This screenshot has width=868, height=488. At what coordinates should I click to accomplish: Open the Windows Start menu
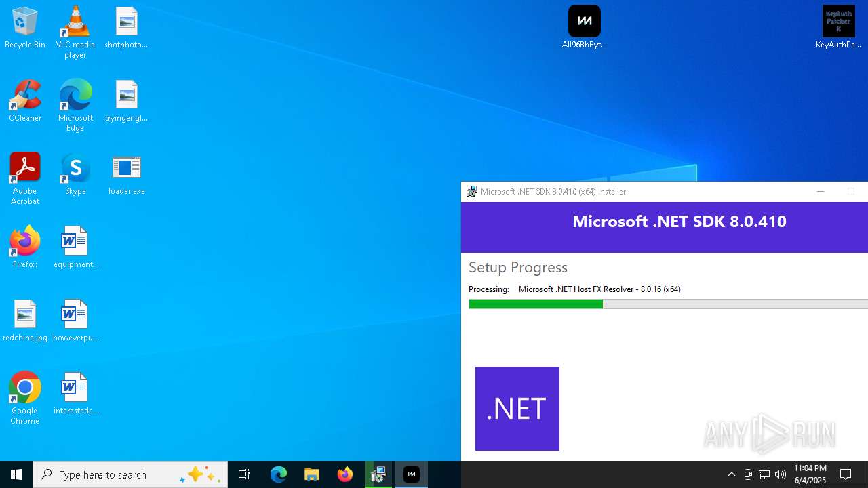click(x=16, y=474)
